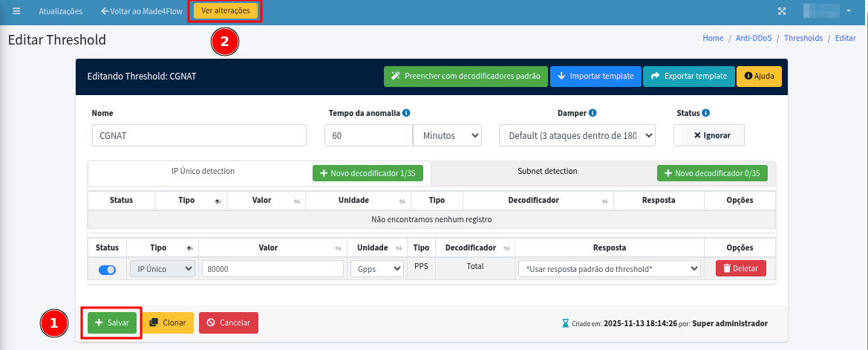Viewport: 868px width, 350px height.
Task: Select the IP Único detection tab
Action: coord(203,171)
